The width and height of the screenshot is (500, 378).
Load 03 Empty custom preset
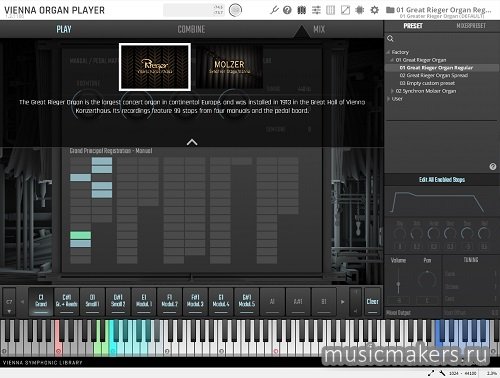pyautogui.click(x=427, y=83)
